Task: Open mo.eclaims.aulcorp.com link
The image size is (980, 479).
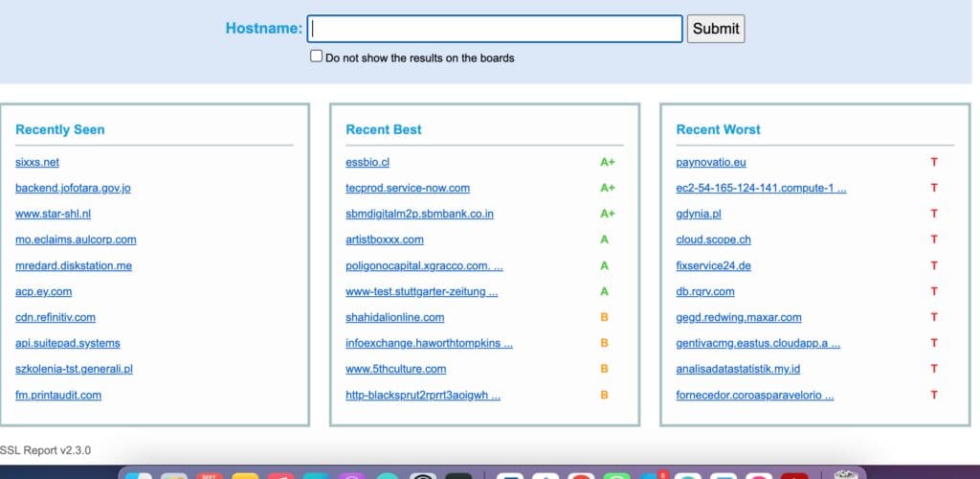Action: tap(76, 239)
